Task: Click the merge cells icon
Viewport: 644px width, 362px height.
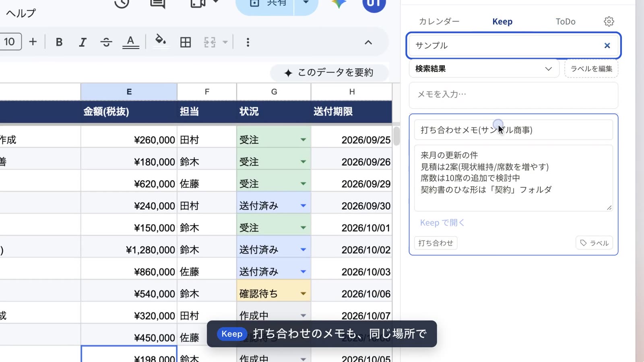Action: click(210, 42)
